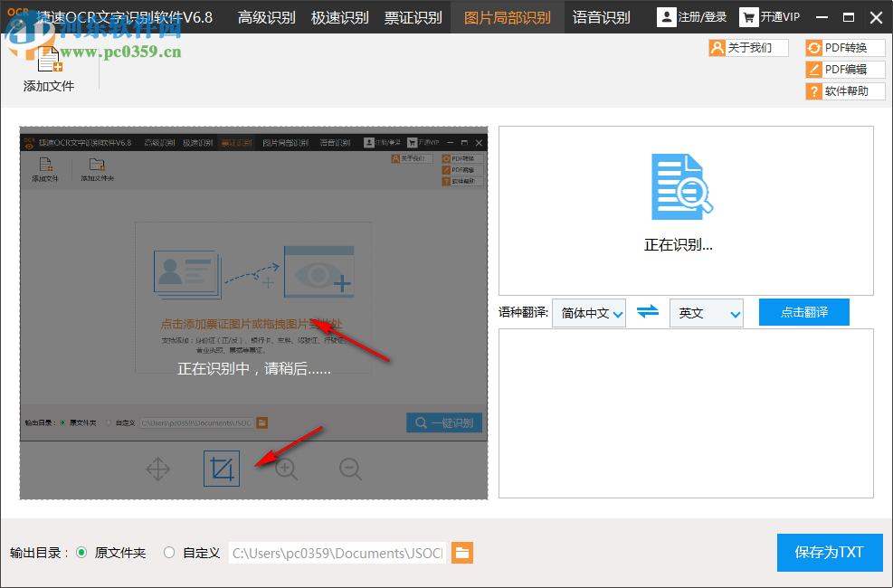
Task: Click the 添加文件 label
Action: [x=49, y=86]
